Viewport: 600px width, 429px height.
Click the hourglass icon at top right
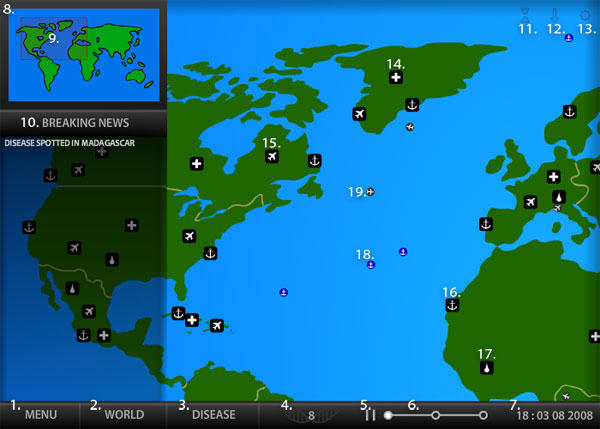[x=523, y=15]
